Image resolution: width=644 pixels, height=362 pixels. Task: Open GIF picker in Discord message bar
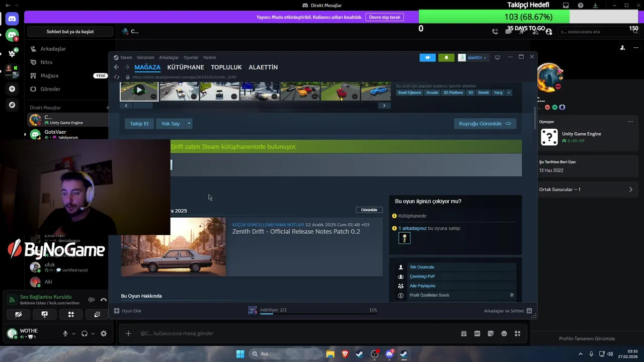click(477, 333)
